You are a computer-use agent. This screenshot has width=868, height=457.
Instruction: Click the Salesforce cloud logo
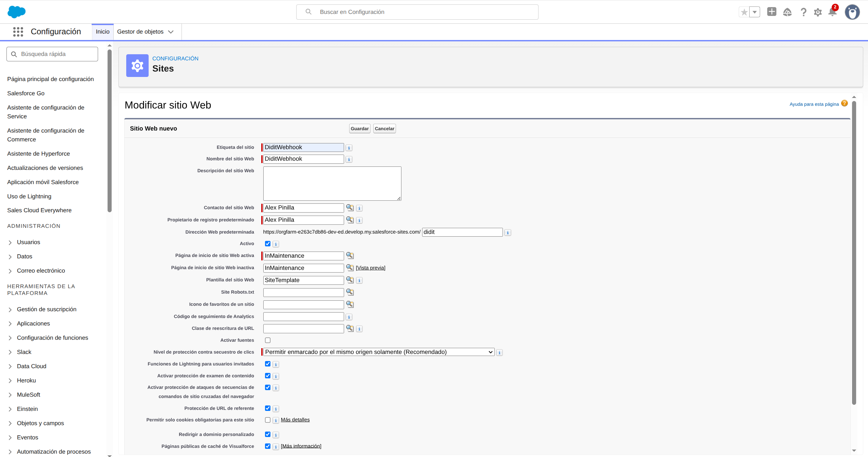tap(16, 12)
